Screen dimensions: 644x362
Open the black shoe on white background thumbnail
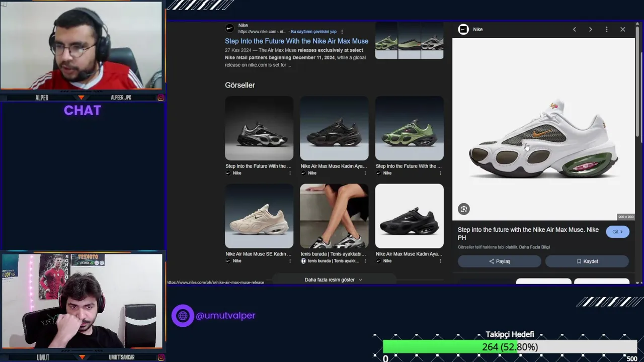[x=409, y=216]
